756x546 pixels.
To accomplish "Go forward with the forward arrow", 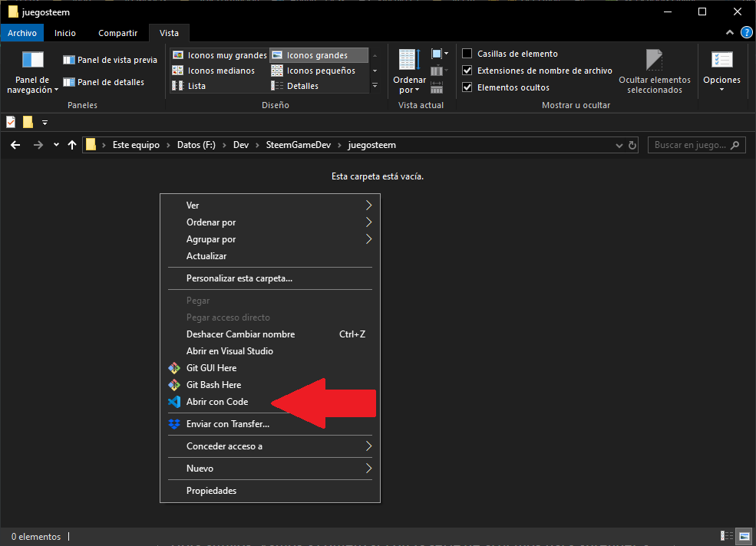I will tap(38, 145).
